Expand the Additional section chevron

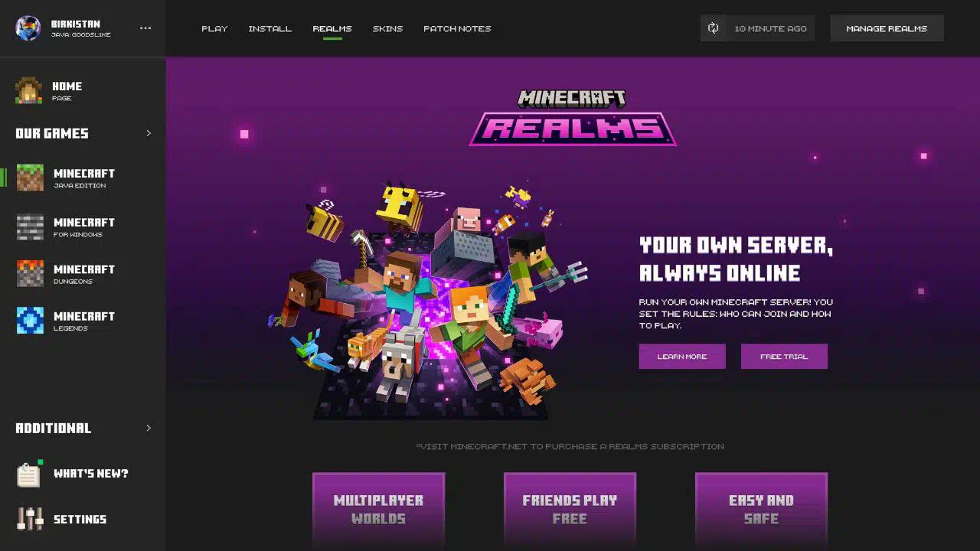149,428
